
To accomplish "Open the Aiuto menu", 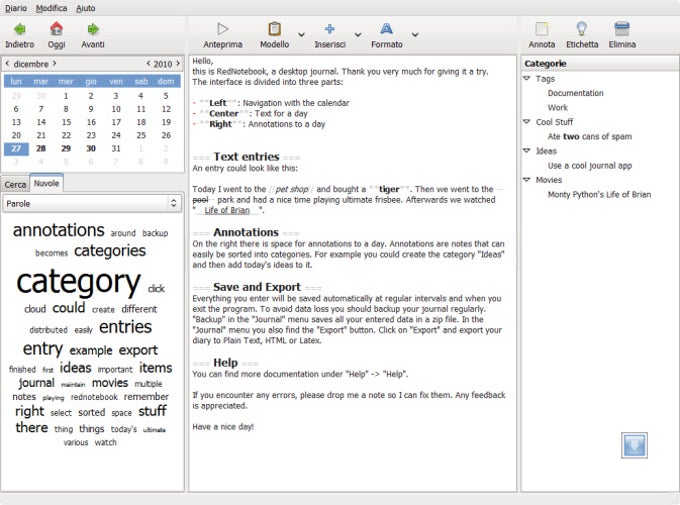I will 85,8.
